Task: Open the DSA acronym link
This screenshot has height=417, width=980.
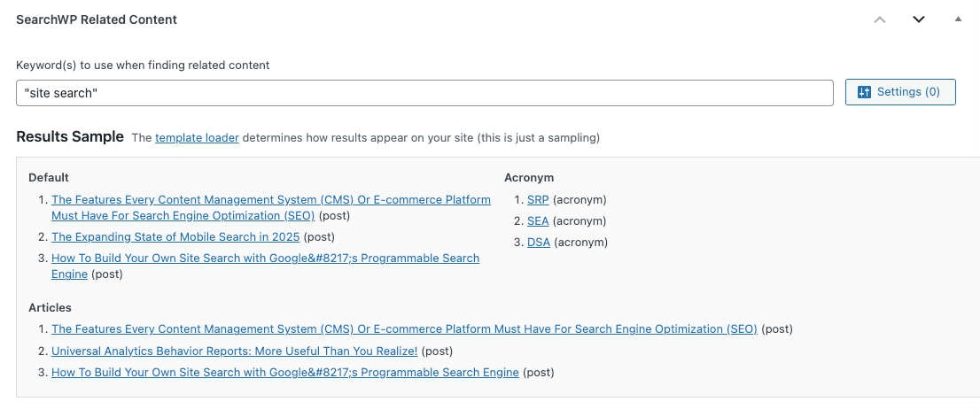Action: coord(538,243)
